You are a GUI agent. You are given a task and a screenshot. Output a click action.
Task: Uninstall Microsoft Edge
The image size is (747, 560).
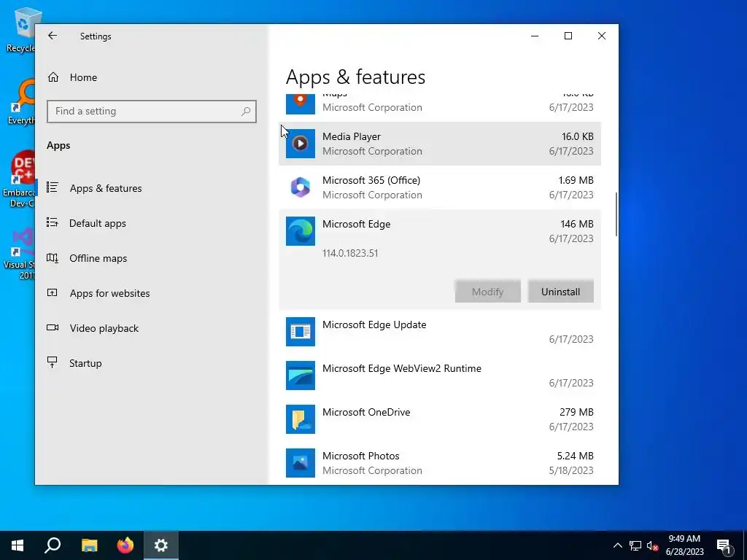click(x=560, y=292)
